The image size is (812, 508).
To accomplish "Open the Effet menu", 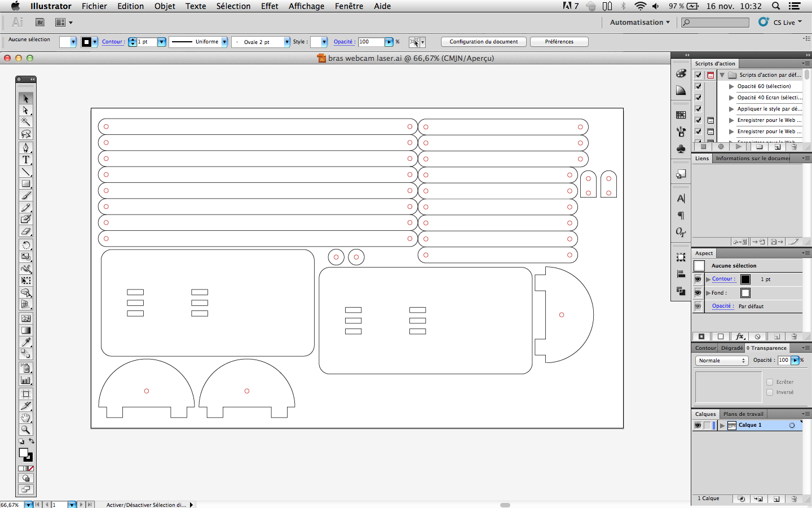I will (270, 6).
